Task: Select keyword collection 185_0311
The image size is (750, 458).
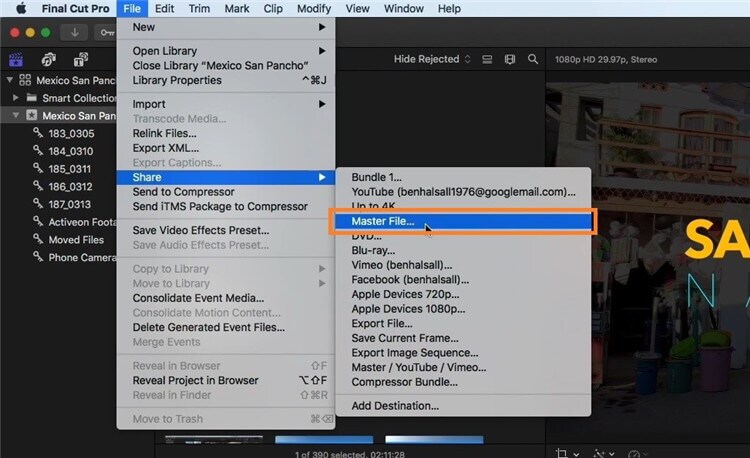Action: [x=69, y=169]
